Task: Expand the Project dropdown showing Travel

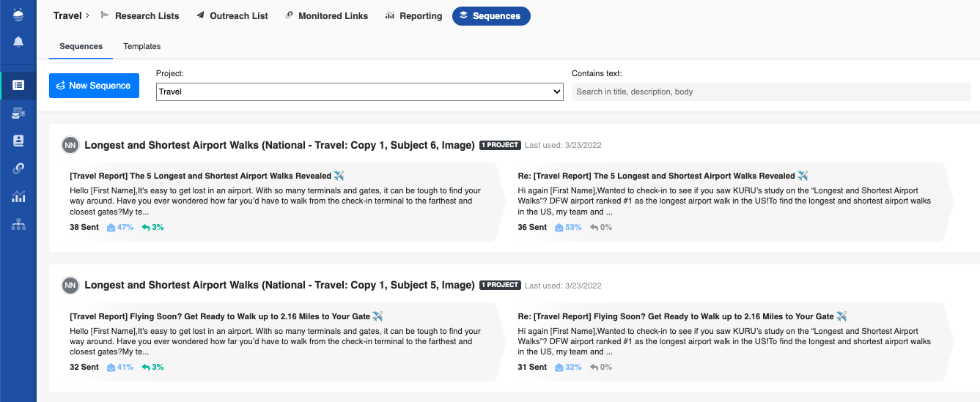Action: pyautogui.click(x=359, y=92)
